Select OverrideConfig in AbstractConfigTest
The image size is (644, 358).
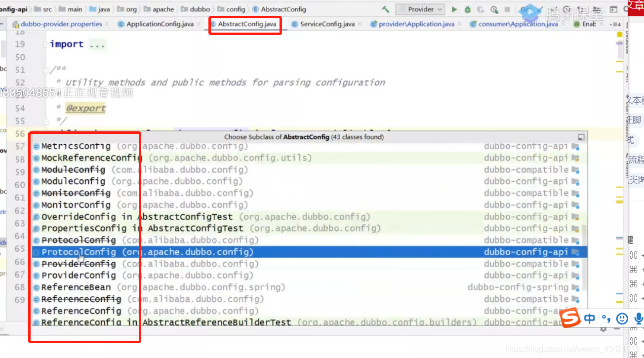click(x=310, y=217)
